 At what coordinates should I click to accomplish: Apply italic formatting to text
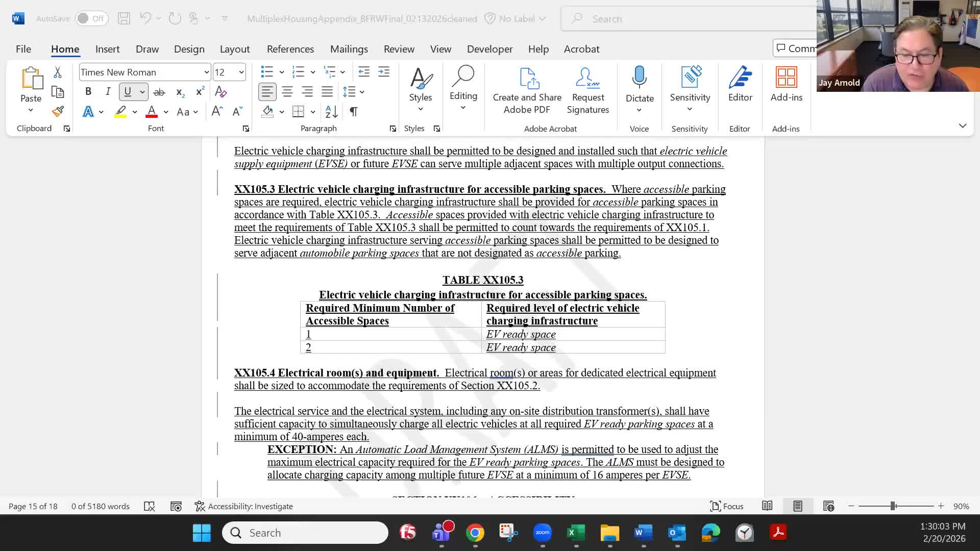tap(108, 91)
